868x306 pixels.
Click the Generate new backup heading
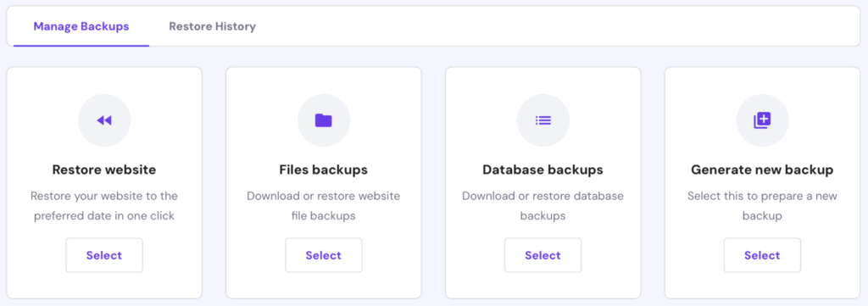[762, 170]
